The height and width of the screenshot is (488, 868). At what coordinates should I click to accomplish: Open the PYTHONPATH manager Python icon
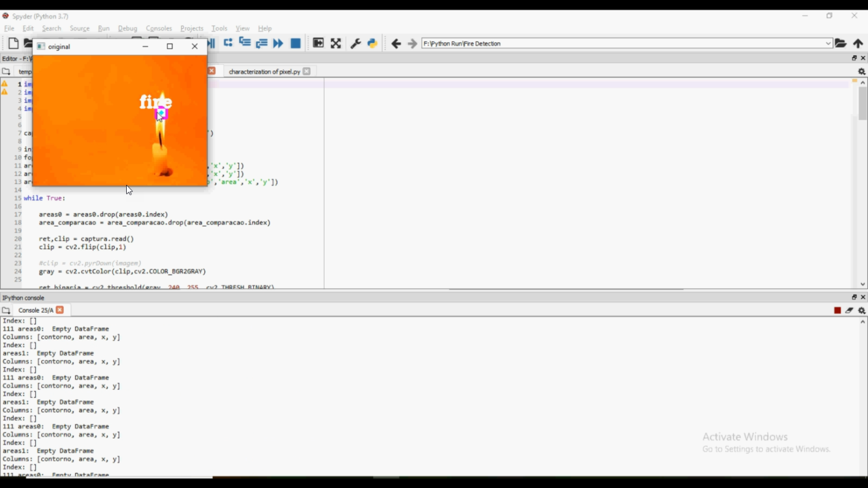373,43
